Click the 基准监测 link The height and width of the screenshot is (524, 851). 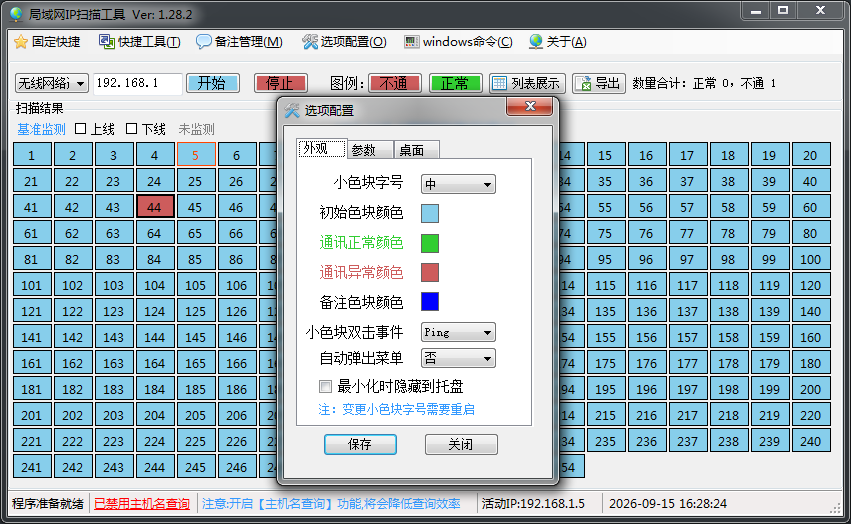click(x=41, y=129)
